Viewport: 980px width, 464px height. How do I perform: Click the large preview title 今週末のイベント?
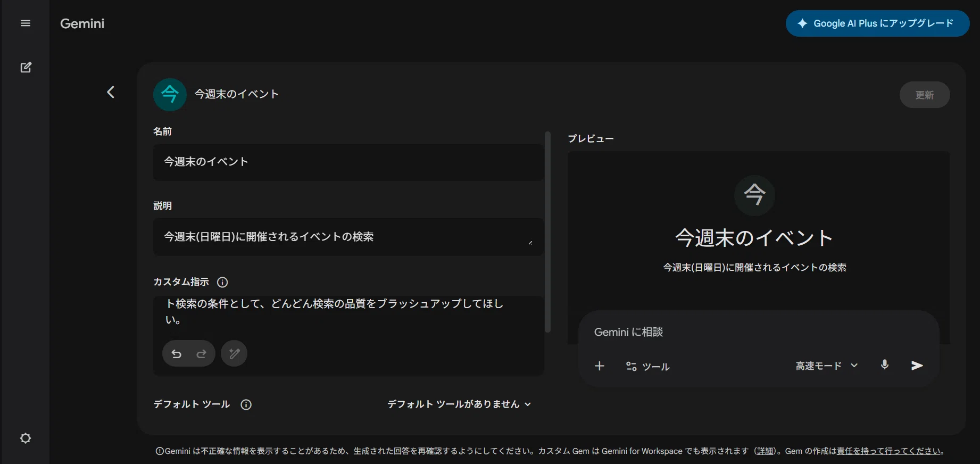(x=754, y=238)
